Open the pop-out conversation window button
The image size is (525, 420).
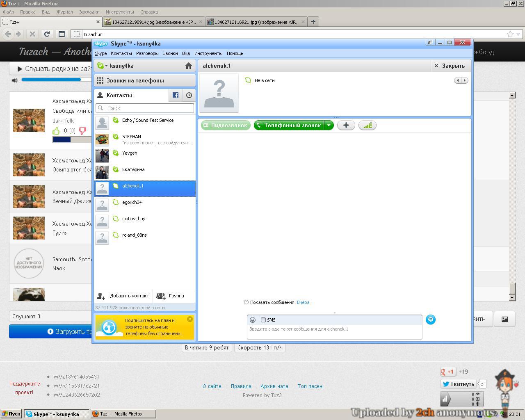(430, 42)
